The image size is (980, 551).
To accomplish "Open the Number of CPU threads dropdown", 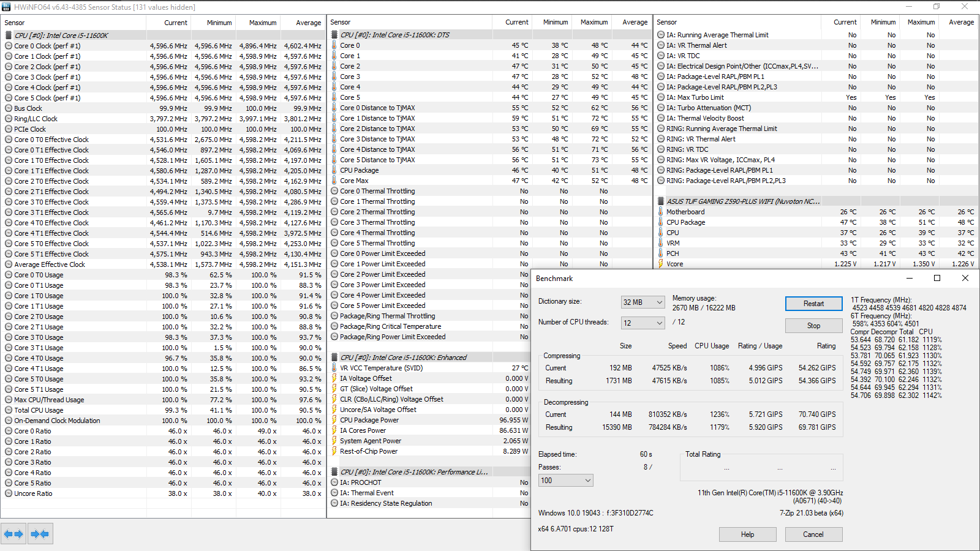I will click(643, 323).
